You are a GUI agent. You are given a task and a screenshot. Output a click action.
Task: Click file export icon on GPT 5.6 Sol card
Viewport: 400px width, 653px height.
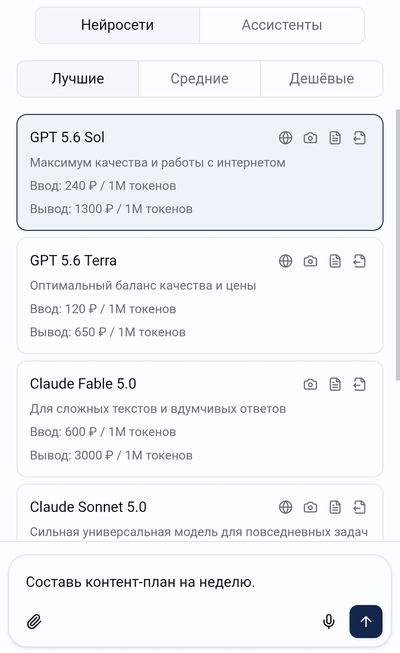[x=360, y=137]
